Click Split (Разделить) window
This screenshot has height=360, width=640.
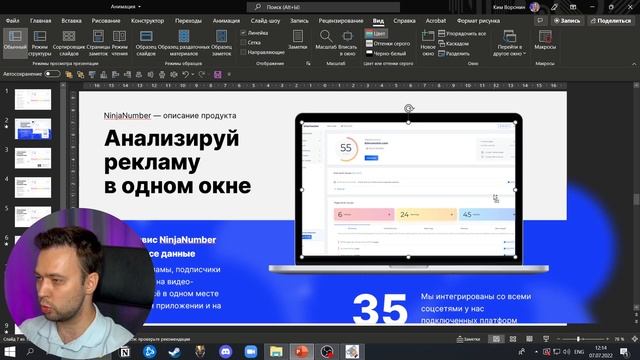454,53
